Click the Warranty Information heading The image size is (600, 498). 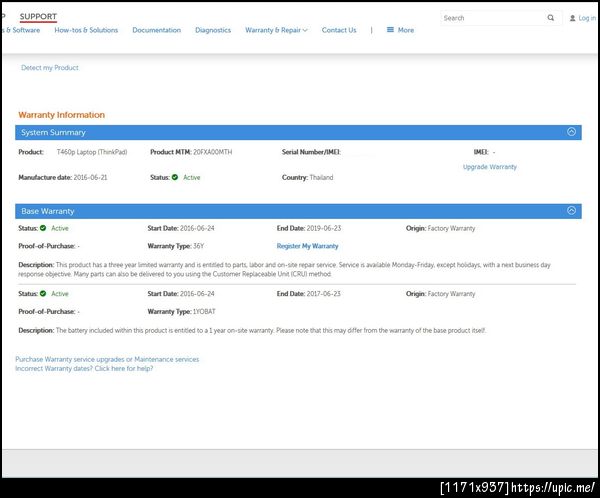tap(62, 115)
